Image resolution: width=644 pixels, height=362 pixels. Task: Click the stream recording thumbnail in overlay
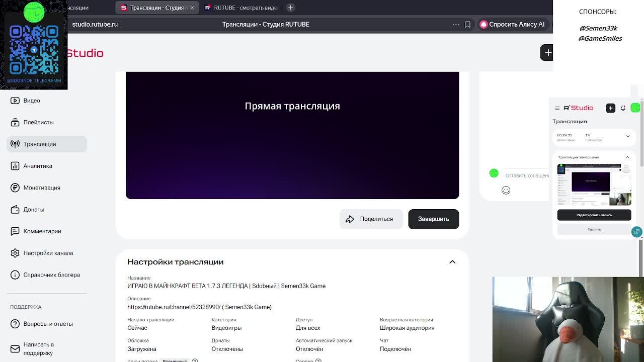[594, 185]
